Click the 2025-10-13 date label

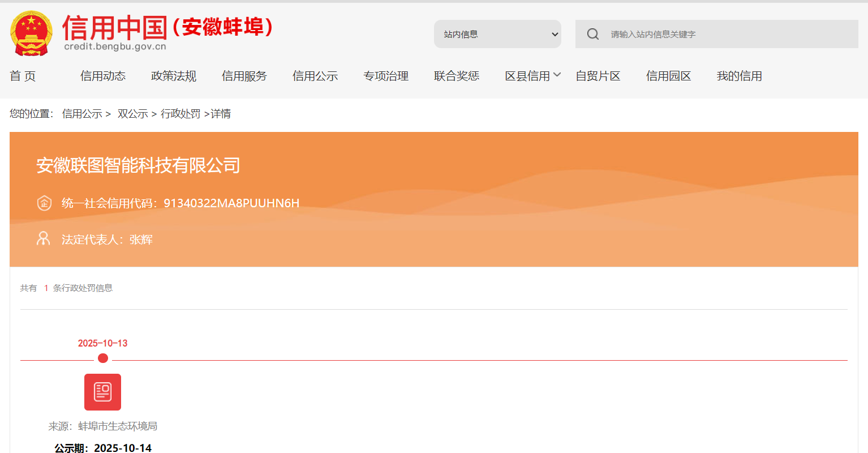(102, 343)
